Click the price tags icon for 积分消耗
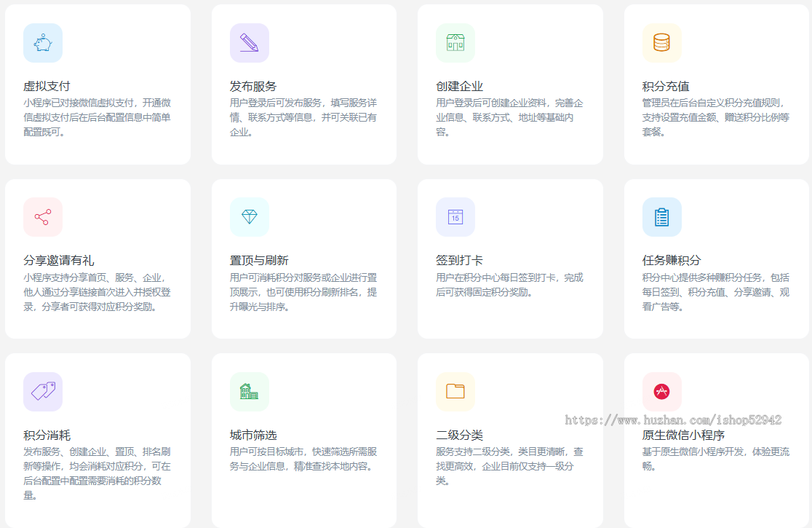The image size is (812, 528). click(x=43, y=392)
